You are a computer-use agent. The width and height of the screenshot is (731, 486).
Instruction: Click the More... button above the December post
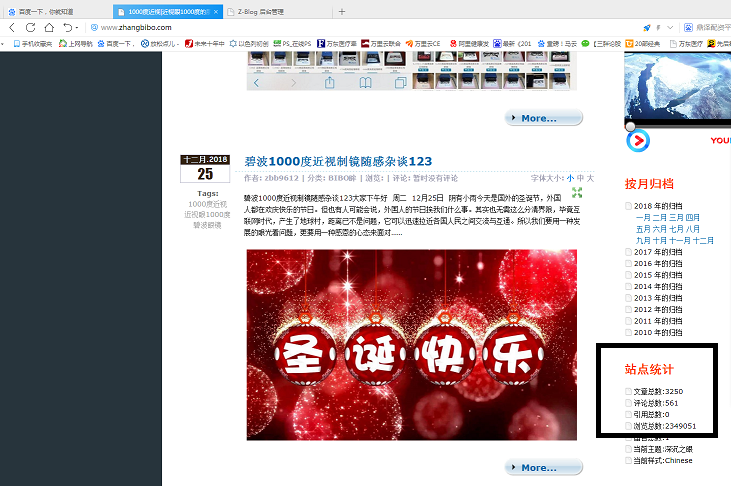544,118
